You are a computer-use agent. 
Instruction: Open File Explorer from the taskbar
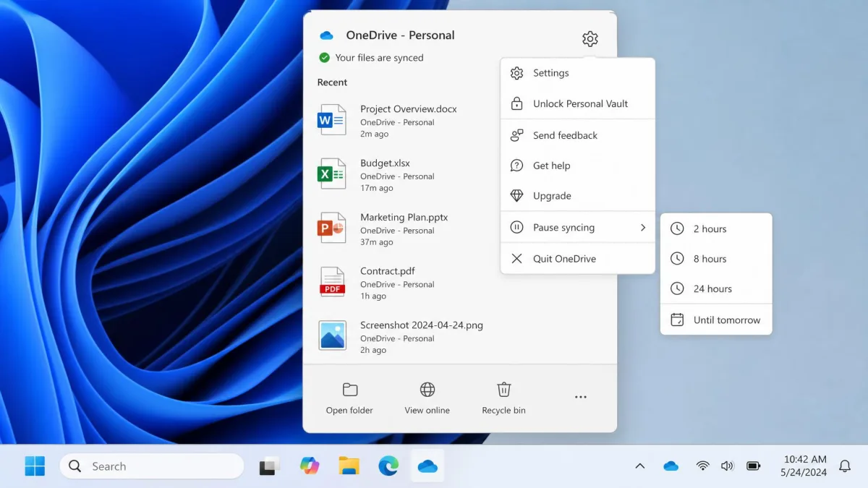coord(349,466)
